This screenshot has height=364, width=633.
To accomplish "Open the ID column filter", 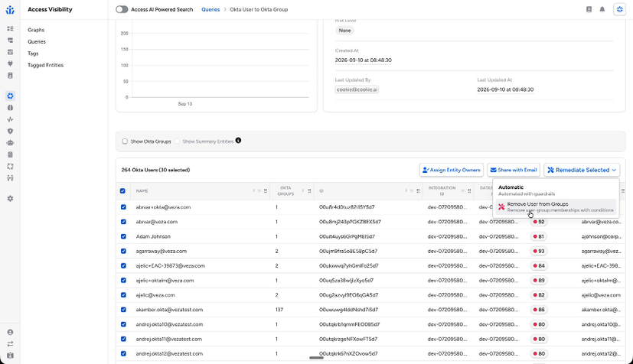I will pos(412,191).
